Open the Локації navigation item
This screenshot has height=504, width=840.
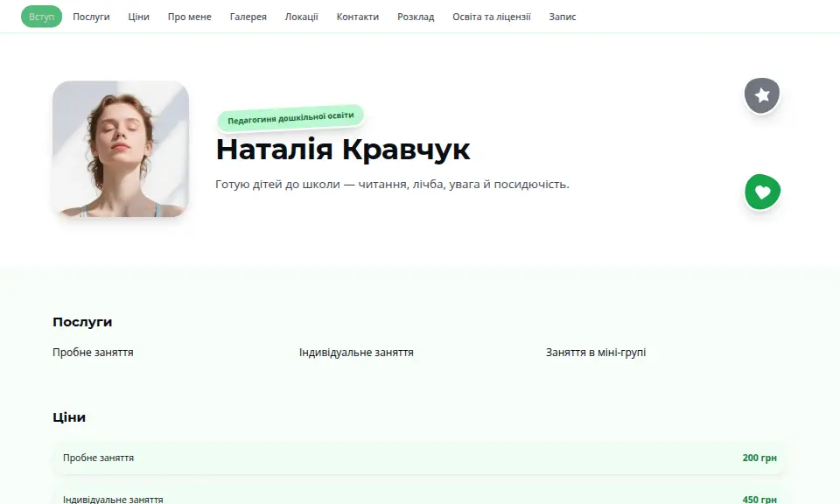coord(301,17)
